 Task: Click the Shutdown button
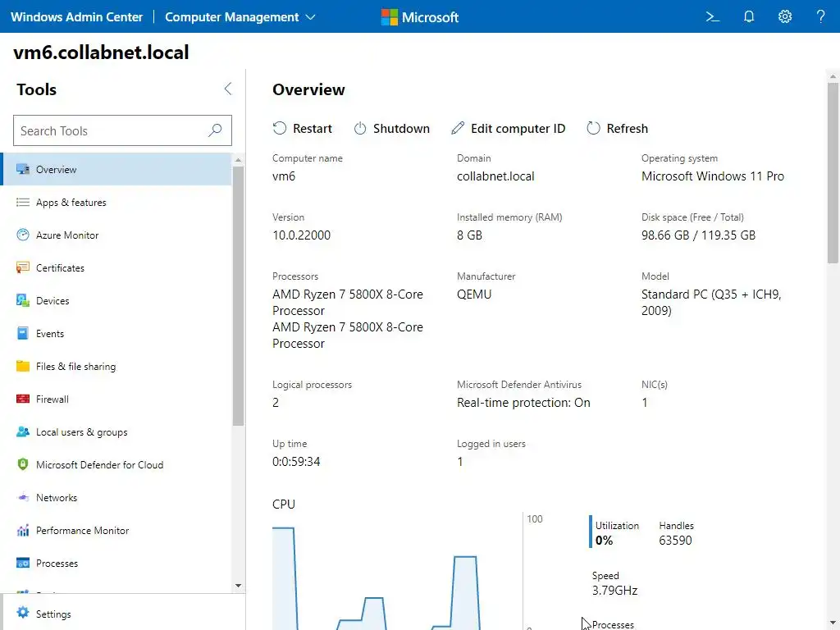coord(391,129)
